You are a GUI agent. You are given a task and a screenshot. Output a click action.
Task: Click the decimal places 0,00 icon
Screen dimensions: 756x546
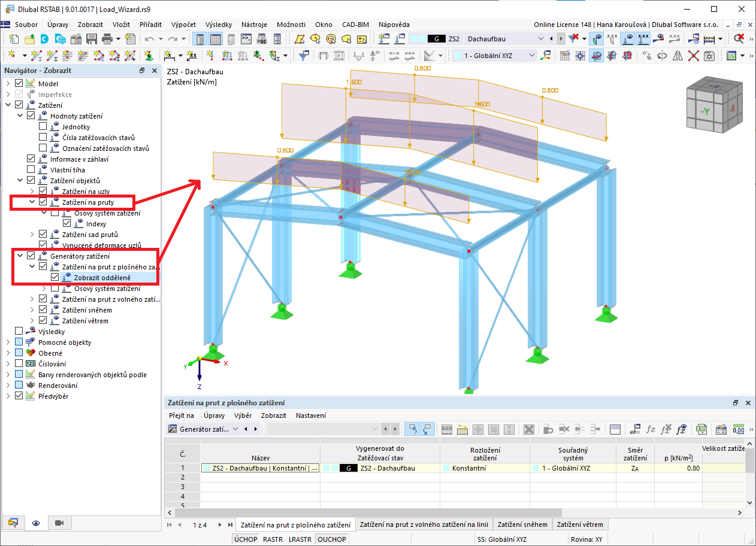[x=738, y=429]
